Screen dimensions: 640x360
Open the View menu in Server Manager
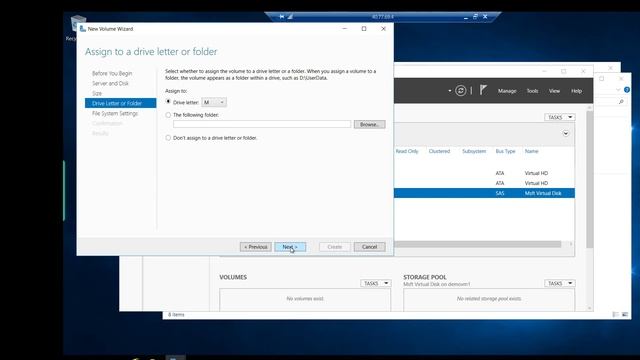point(554,91)
